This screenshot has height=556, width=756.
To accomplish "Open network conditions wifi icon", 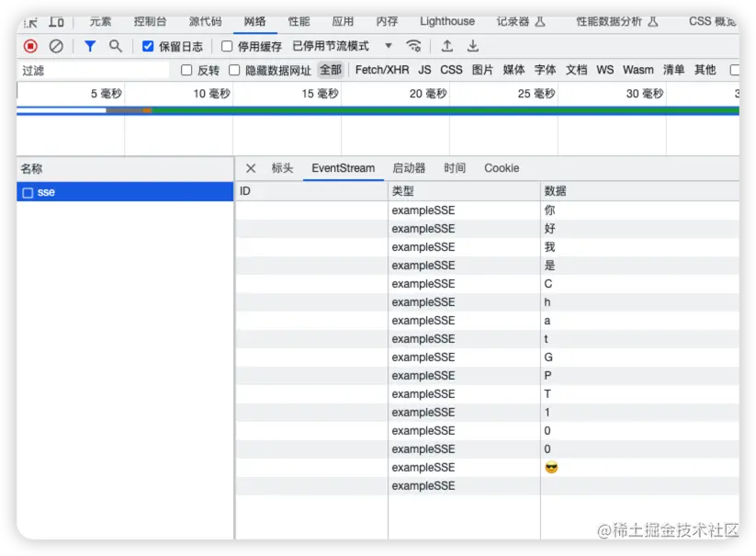I will coord(413,46).
